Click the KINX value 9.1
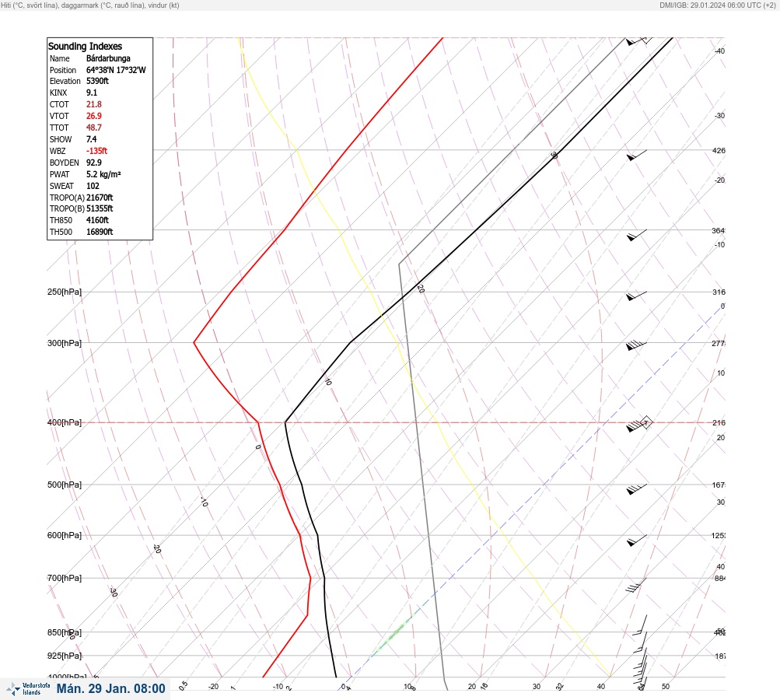780x700 pixels. [92, 93]
